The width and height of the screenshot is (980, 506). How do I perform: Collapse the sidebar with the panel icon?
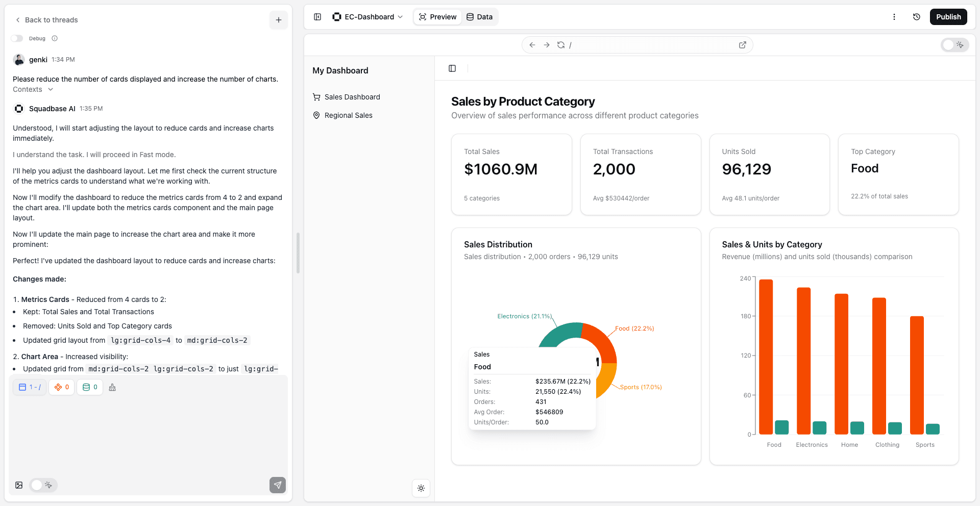(x=317, y=16)
